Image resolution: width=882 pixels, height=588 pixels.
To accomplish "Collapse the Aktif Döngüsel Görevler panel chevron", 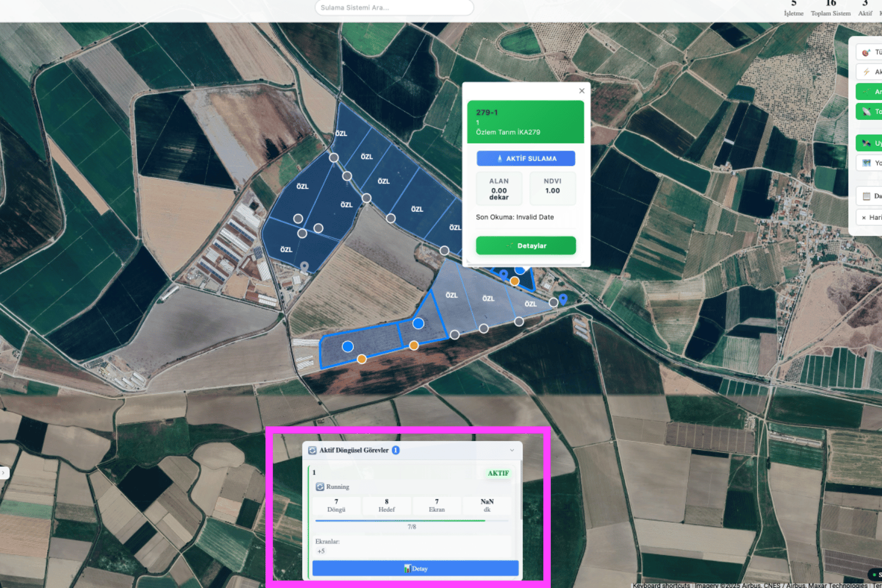I will click(x=512, y=450).
